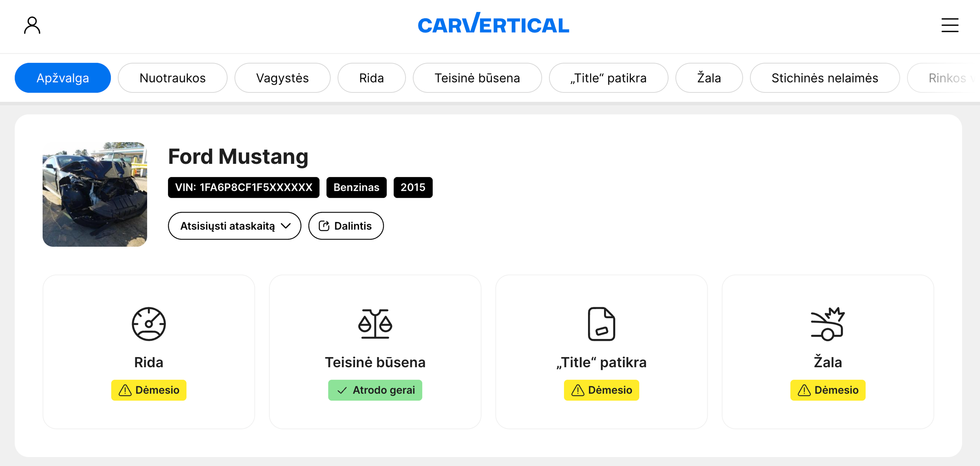
Task: Open the Rida card title
Action: [149, 362]
